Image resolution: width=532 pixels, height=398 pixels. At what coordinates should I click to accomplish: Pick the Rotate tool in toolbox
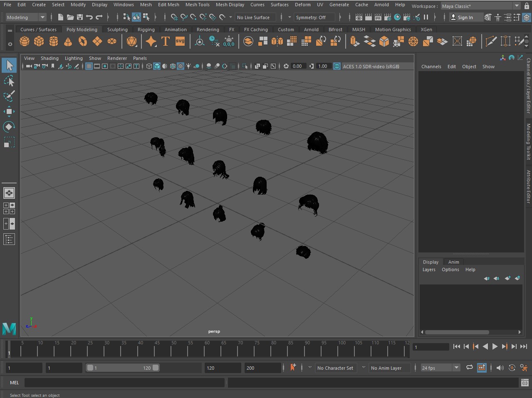[x=9, y=127]
